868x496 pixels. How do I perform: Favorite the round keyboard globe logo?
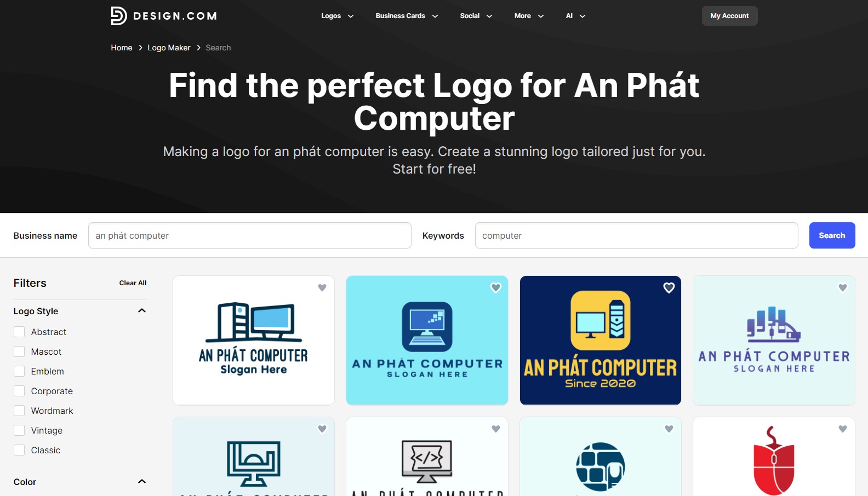pos(669,429)
